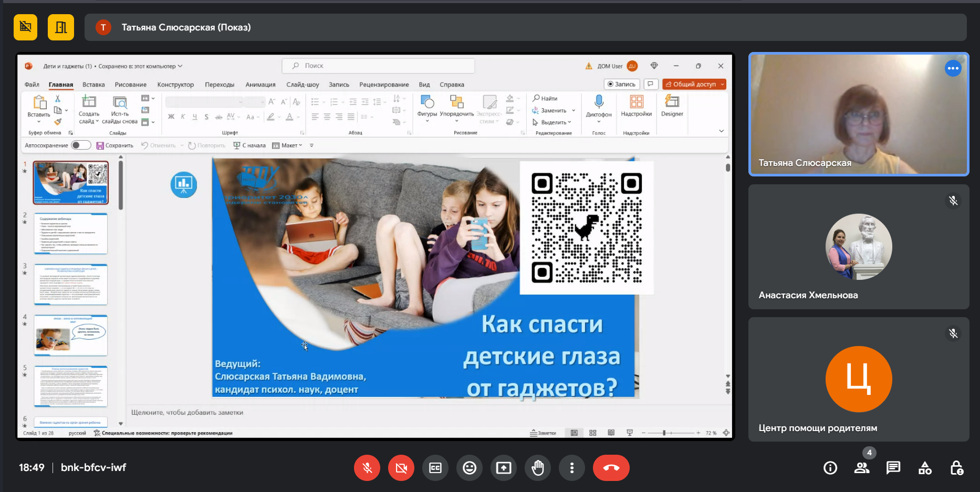Open the meeting details info icon
980x492 pixels.
pos(830,468)
